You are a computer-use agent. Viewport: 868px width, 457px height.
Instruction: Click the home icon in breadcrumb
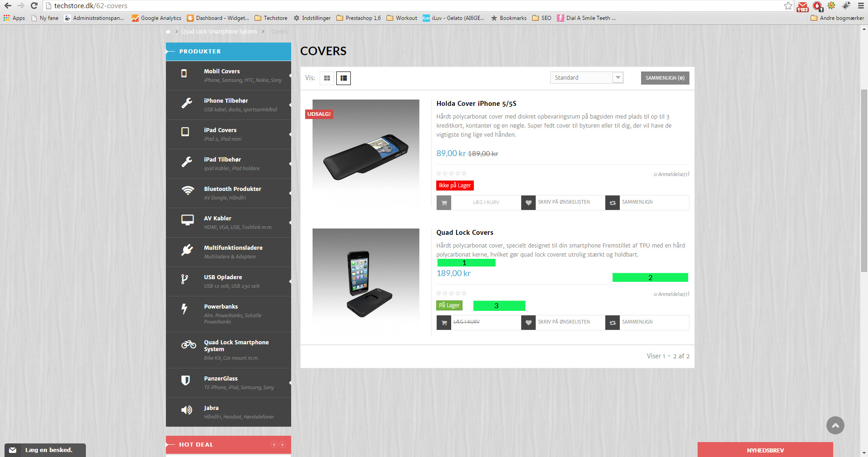168,32
